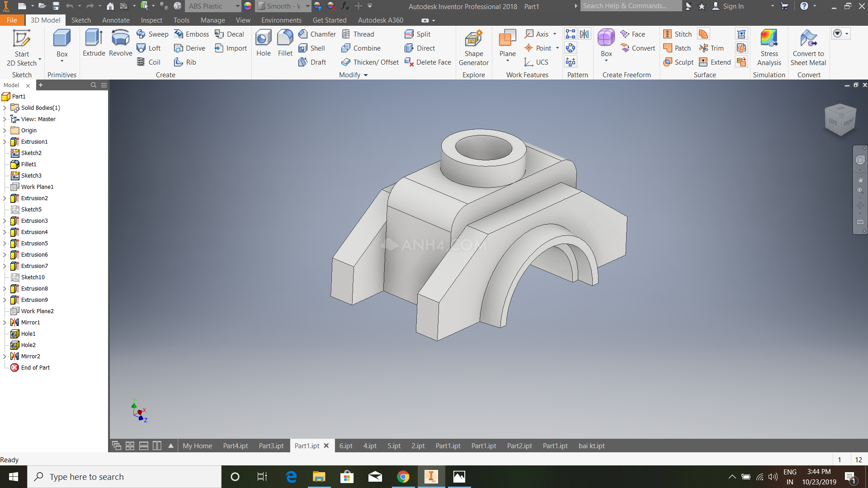Screen dimensions: 868x488
Task: Click the ViewCube in viewport
Action: click(840, 120)
